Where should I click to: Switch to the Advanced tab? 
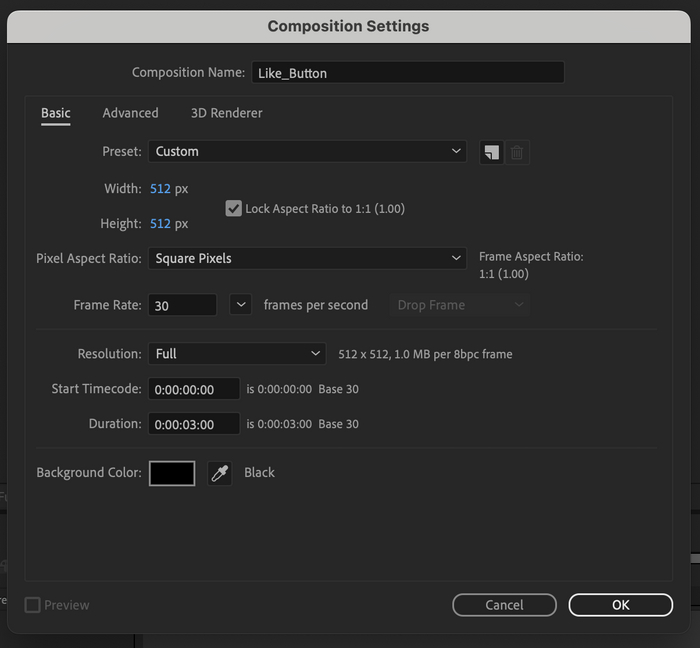130,113
